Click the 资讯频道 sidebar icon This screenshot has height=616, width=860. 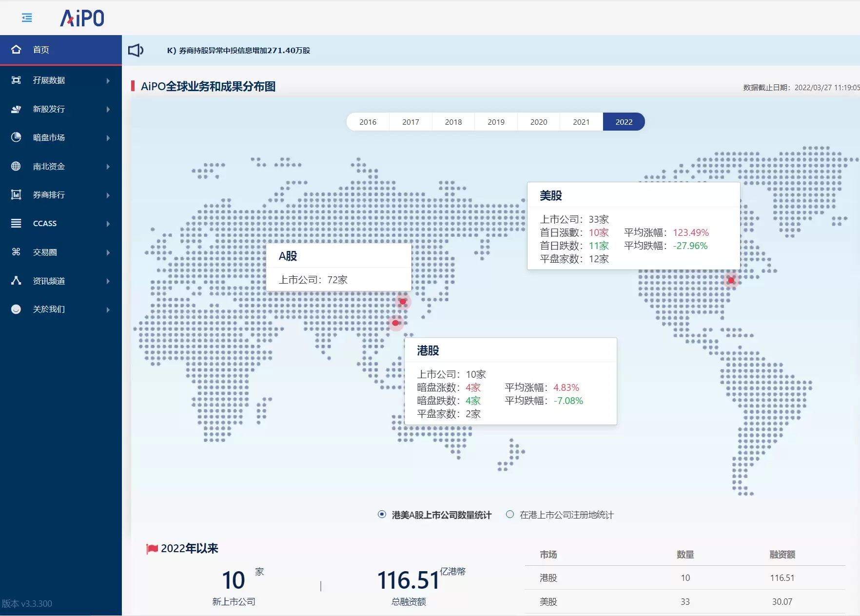point(16,281)
